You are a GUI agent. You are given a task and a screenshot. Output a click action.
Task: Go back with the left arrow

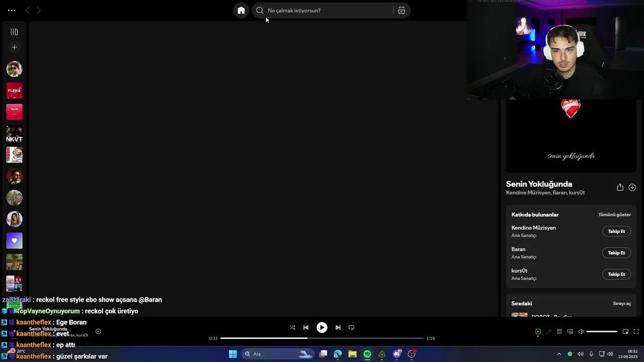[28, 10]
